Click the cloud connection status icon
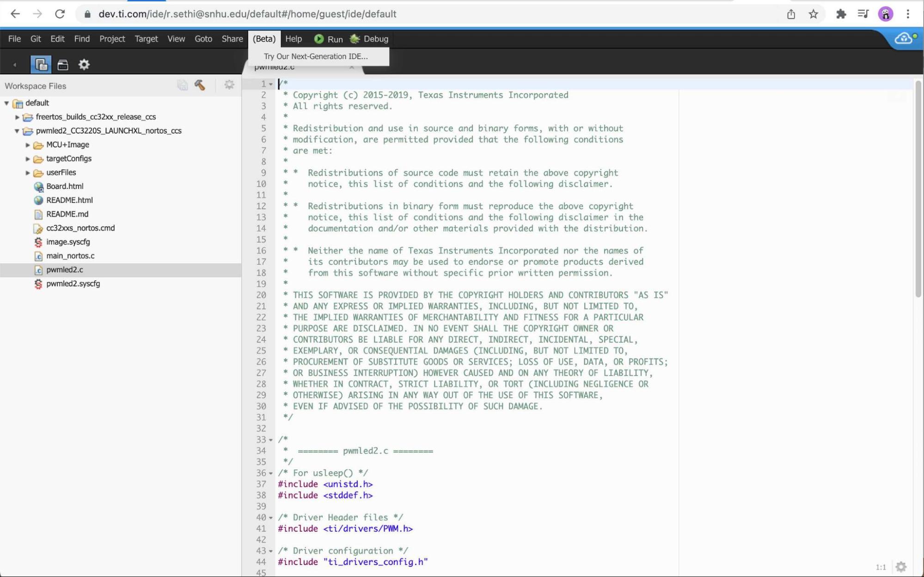Screen dimensions: 924x577 904,38
